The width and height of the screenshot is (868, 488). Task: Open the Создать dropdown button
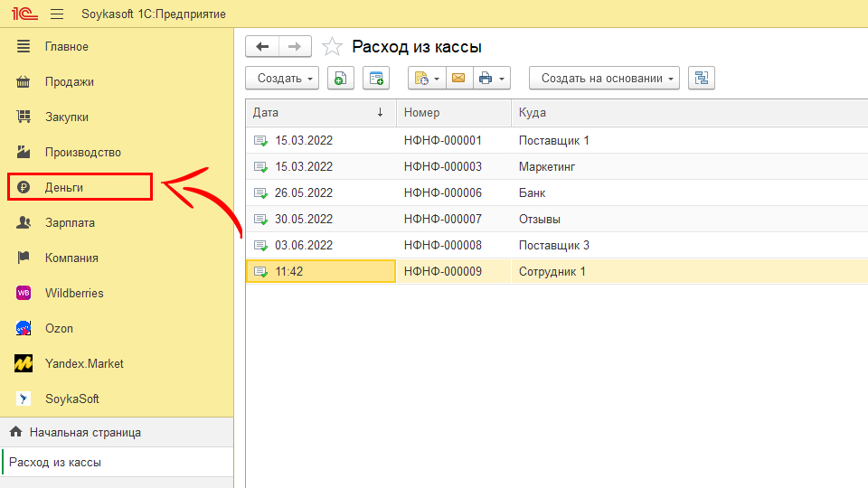[282, 79]
